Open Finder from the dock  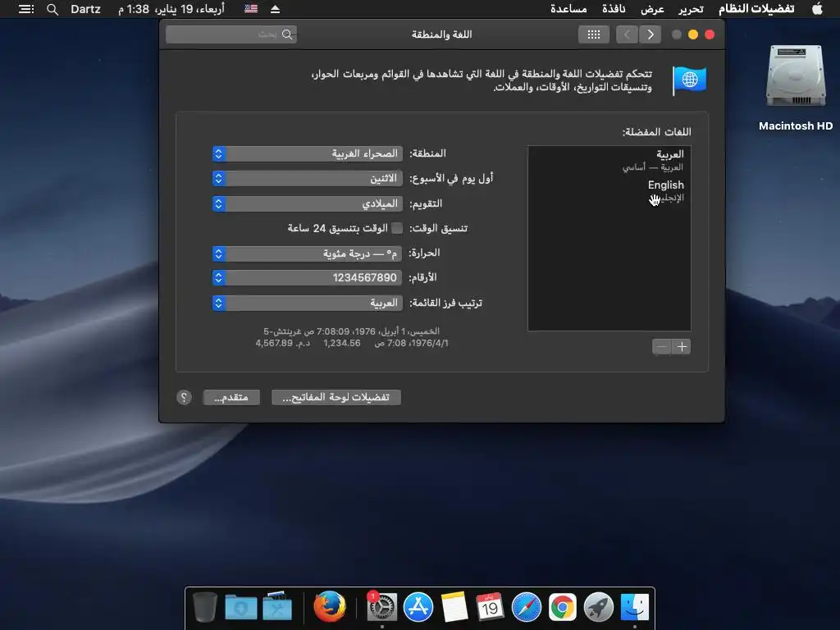coord(634,608)
